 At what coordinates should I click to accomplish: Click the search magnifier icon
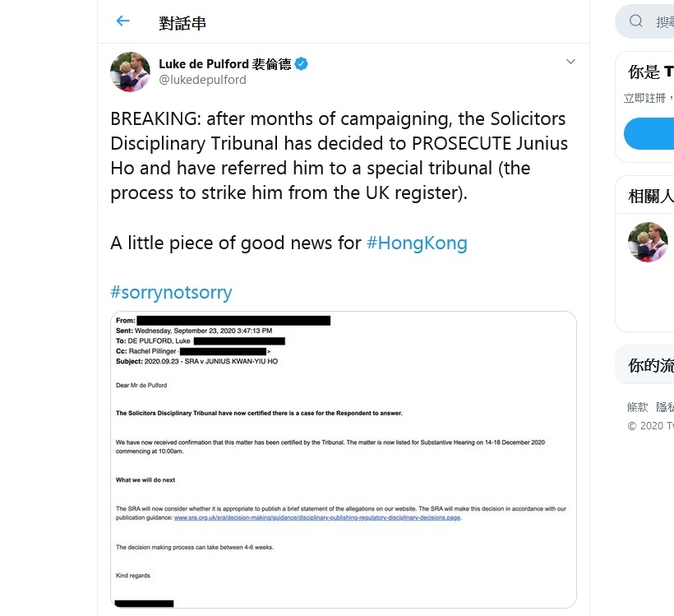636,21
